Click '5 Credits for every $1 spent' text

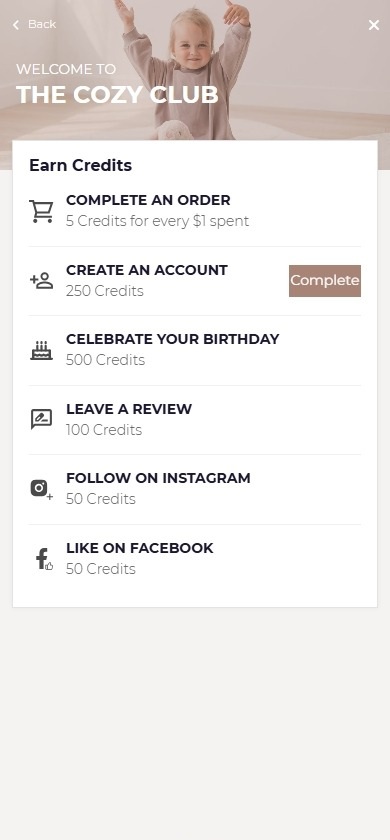pos(158,221)
